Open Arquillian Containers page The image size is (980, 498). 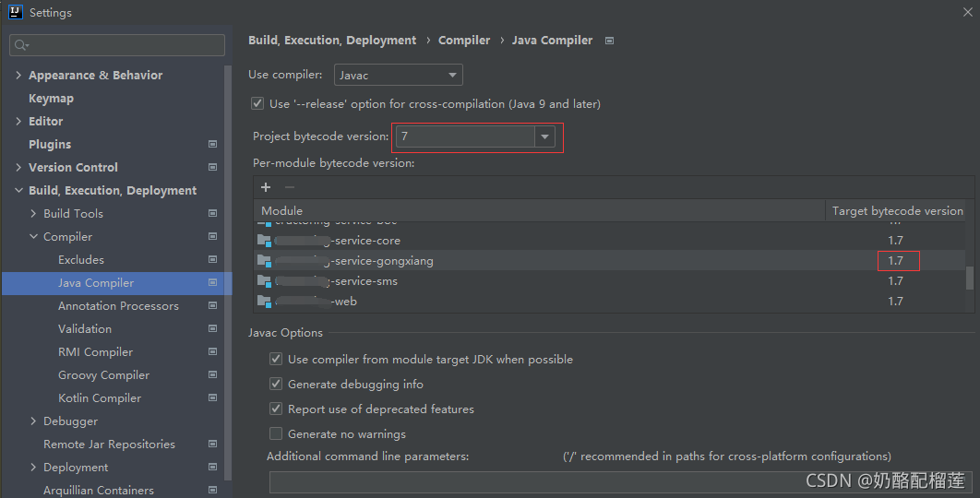click(99, 490)
